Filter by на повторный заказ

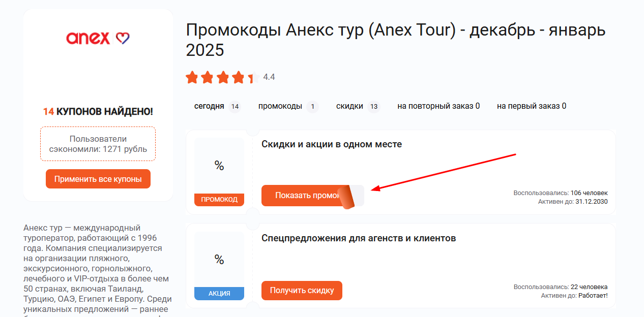pos(438,106)
